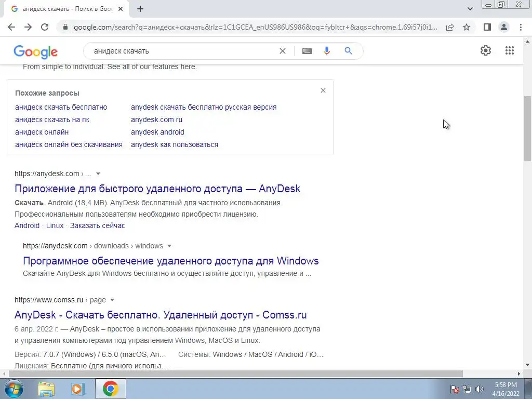Open result AnyDesk - Скачать бесплатно Comss.ru

161,315
